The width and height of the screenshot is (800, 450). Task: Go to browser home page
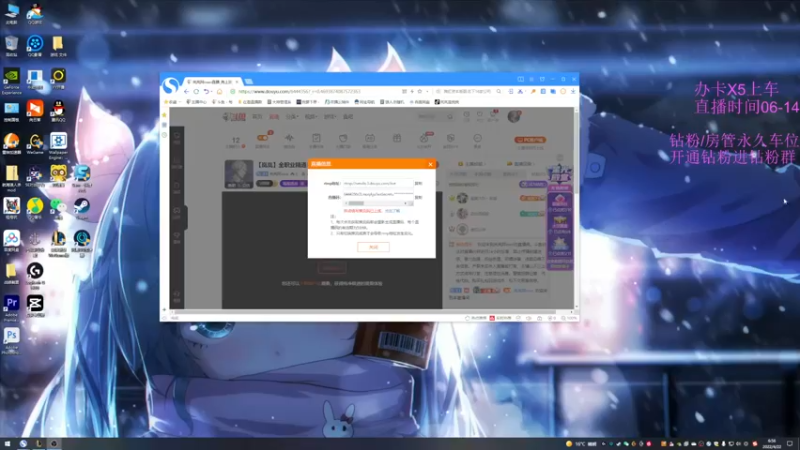coord(219,91)
